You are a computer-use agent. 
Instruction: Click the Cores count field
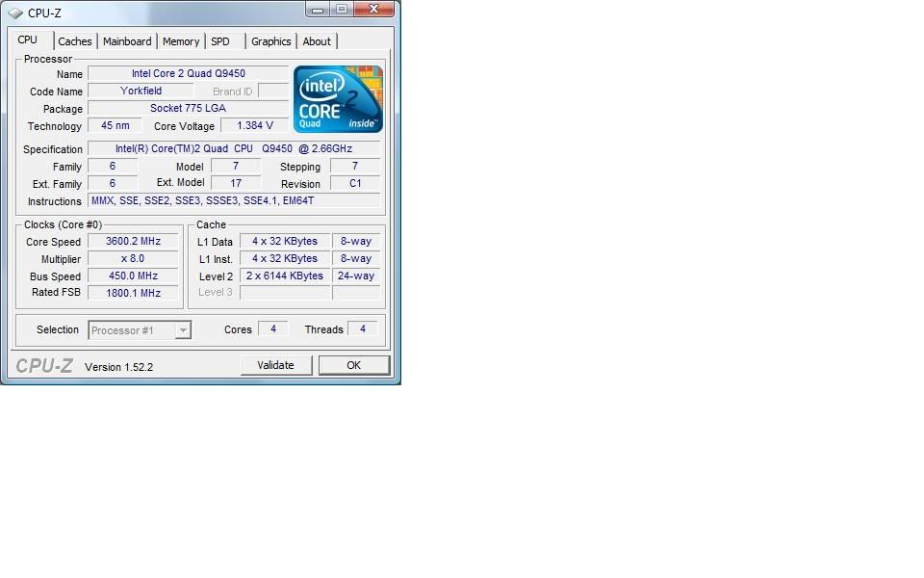click(x=273, y=329)
